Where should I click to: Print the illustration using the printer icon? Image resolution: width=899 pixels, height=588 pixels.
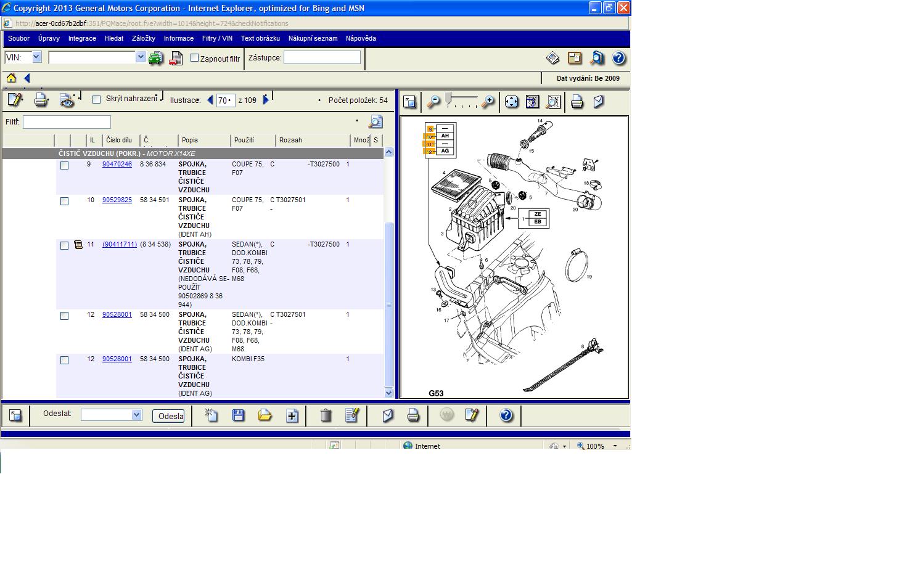[x=577, y=102]
